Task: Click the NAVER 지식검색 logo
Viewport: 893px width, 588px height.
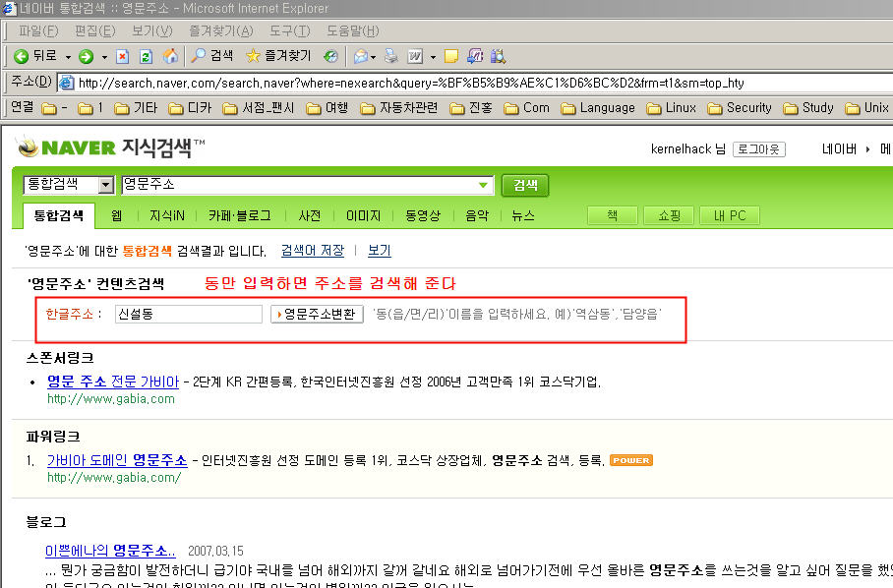Action: point(111,147)
